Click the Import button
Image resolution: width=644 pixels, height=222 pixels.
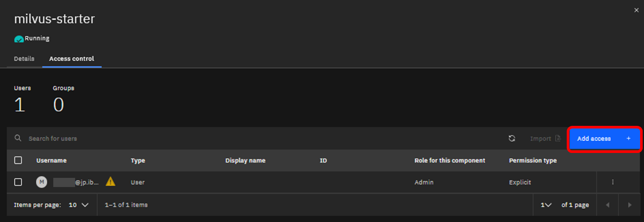point(545,139)
